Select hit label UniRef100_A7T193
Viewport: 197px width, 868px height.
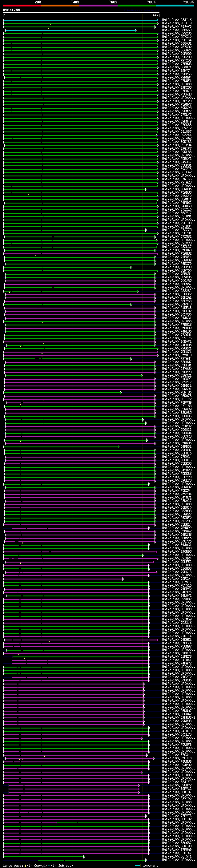click(x=177, y=406)
